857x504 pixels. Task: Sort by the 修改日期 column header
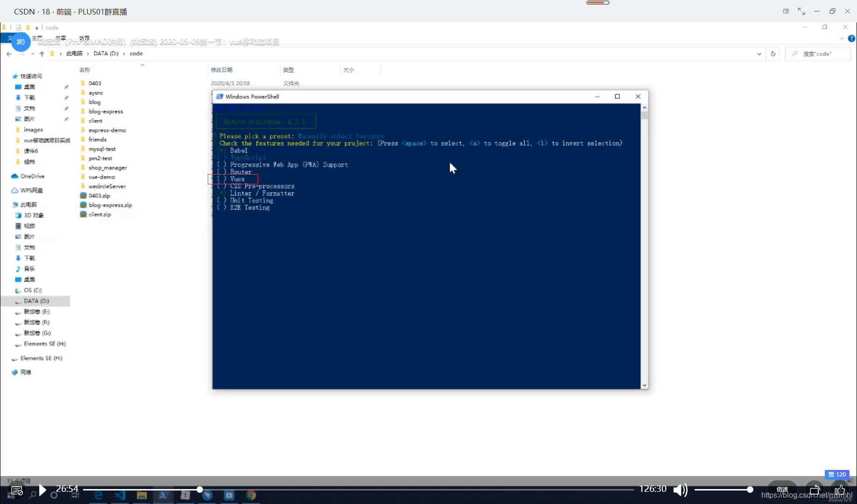point(222,70)
